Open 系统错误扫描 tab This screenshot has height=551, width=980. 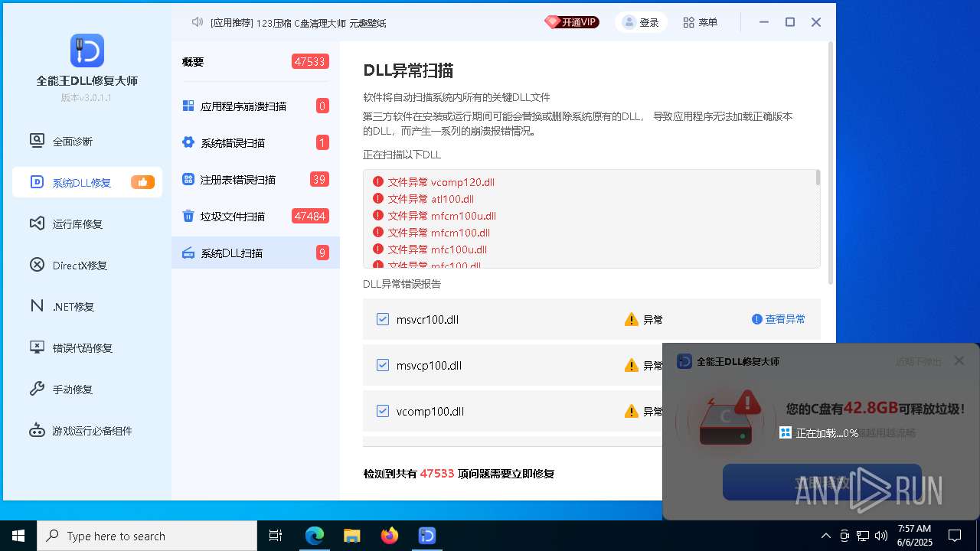[256, 143]
